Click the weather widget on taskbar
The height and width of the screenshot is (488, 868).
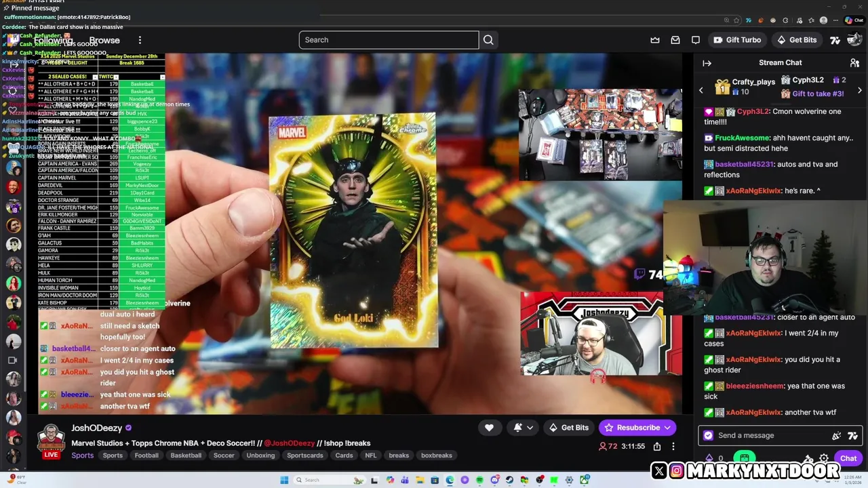tap(16, 480)
